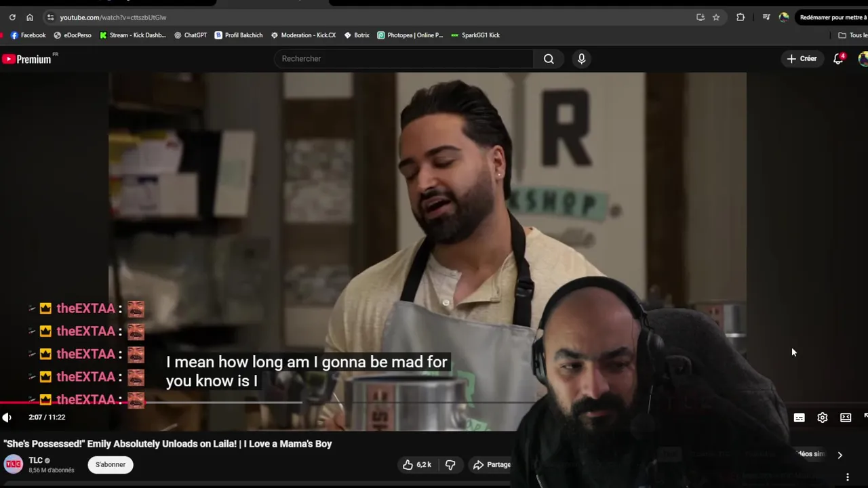Open media controls icon in browser toolbar
The image size is (868, 488).
[766, 17]
